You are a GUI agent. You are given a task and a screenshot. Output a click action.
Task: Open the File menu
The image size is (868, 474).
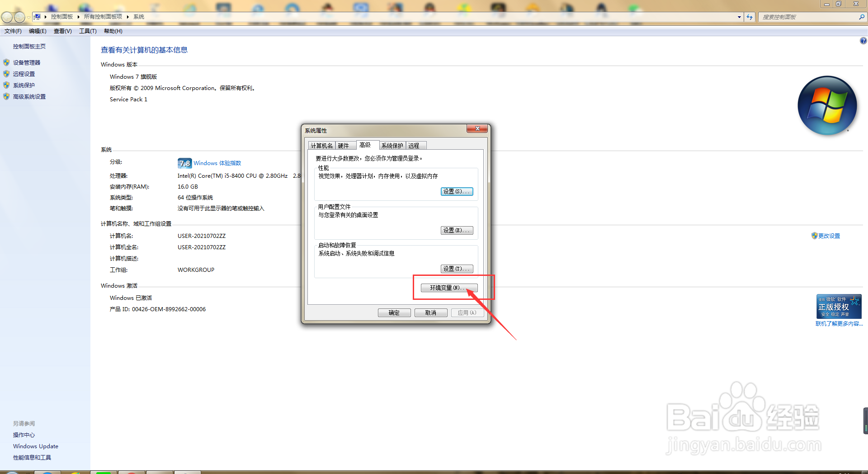pyautogui.click(x=13, y=31)
